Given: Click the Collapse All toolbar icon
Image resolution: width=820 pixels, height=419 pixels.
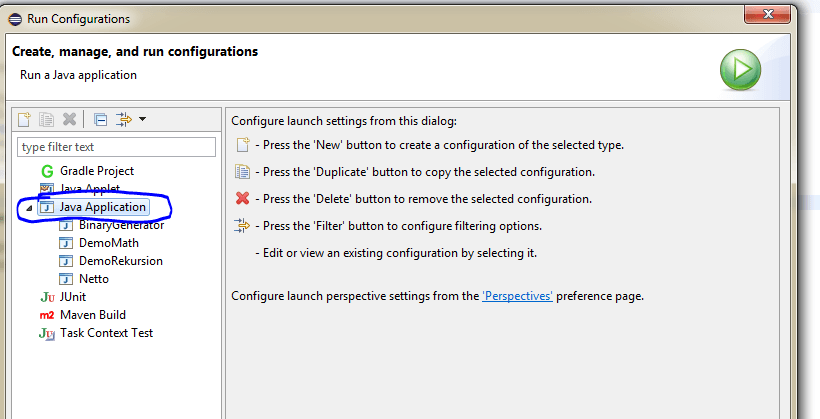Looking at the screenshot, I should point(100,120).
